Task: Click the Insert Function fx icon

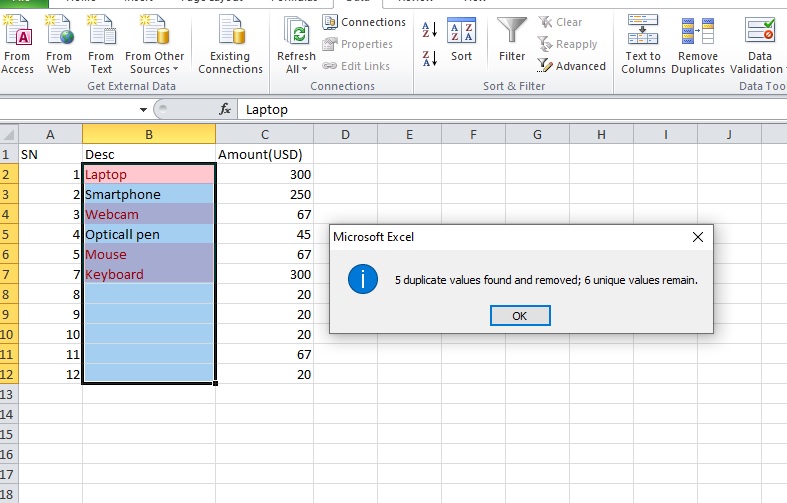Action: click(225, 109)
